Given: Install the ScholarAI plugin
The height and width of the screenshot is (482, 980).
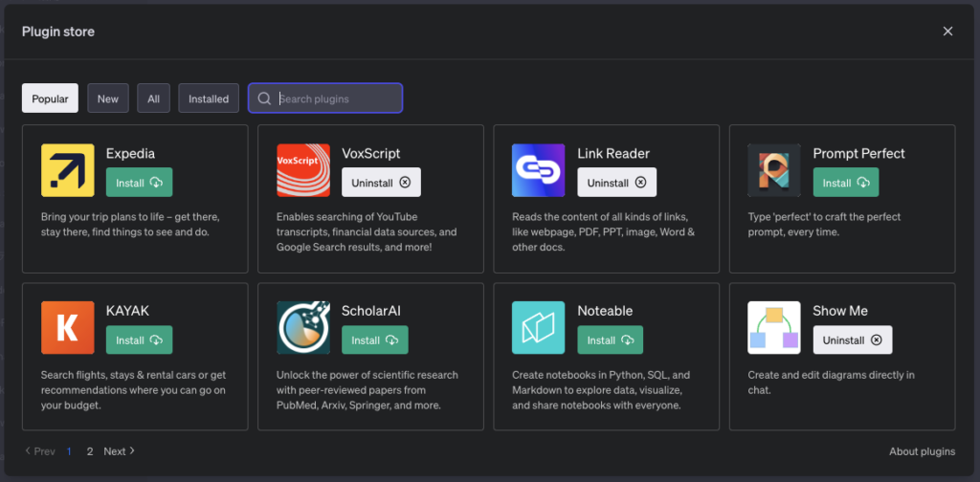Looking at the screenshot, I should (375, 340).
